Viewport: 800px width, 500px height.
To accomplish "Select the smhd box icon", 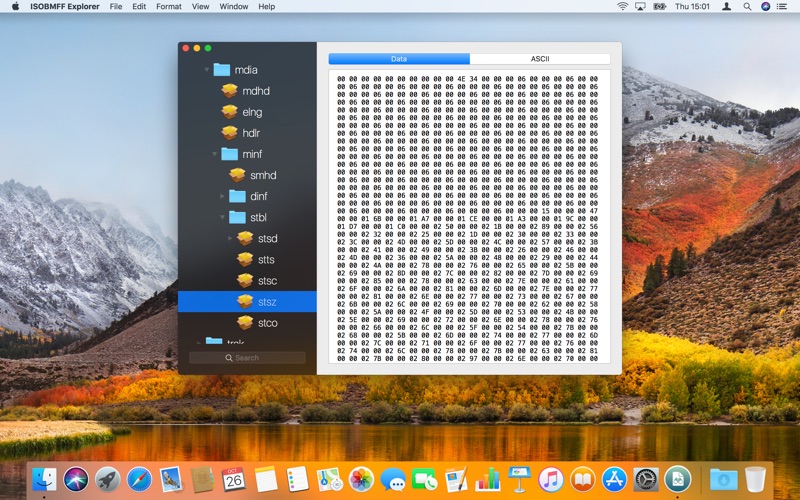I will click(x=237, y=175).
